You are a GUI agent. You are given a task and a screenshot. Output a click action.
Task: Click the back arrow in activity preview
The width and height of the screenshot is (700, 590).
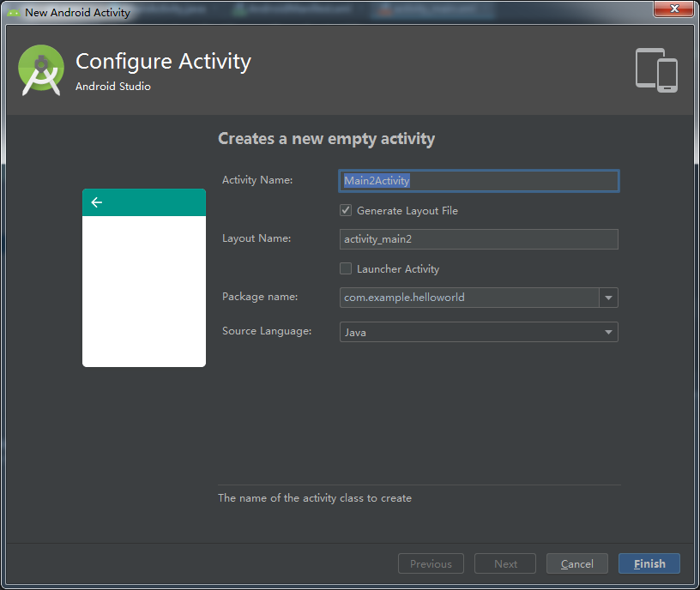(x=96, y=202)
